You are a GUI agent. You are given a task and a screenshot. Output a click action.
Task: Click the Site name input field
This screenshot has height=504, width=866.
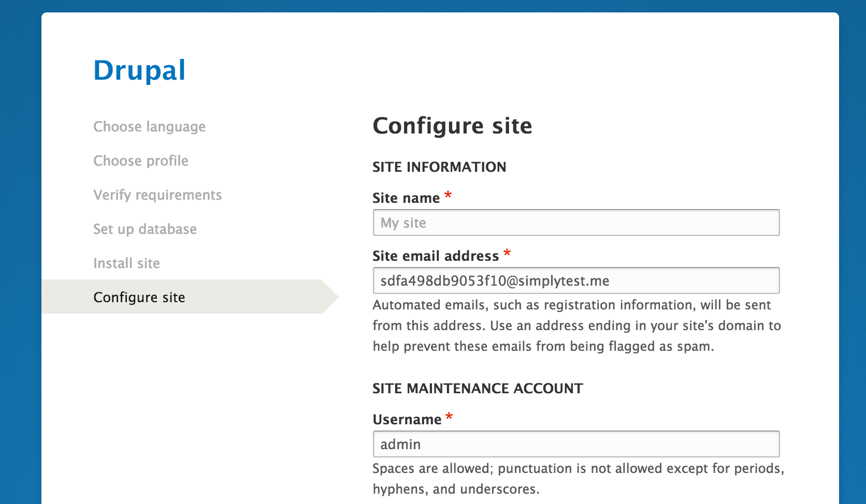click(x=576, y=223)
